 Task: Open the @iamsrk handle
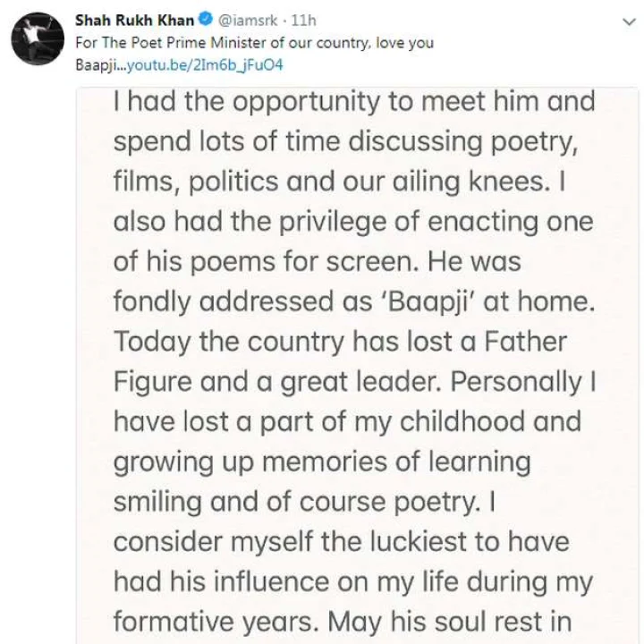(247, 20)
